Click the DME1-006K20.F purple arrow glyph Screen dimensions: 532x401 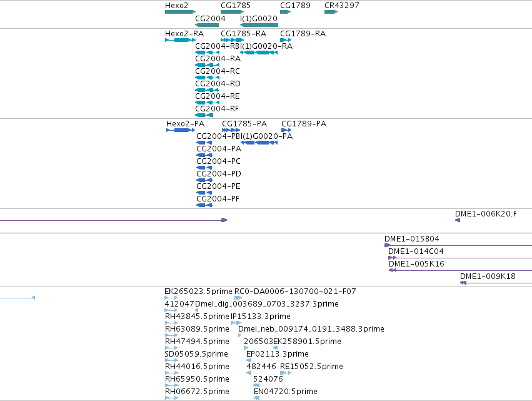tap(458, 220)
